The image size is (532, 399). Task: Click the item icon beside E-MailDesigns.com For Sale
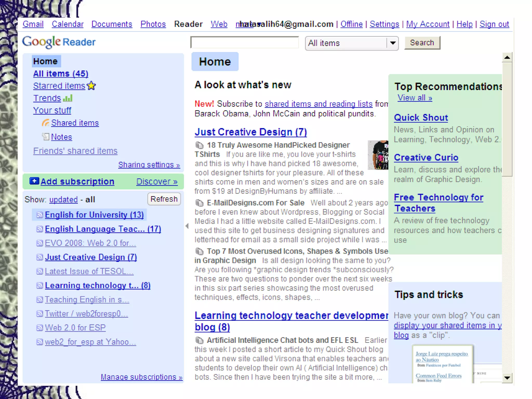tap(199, 203)
